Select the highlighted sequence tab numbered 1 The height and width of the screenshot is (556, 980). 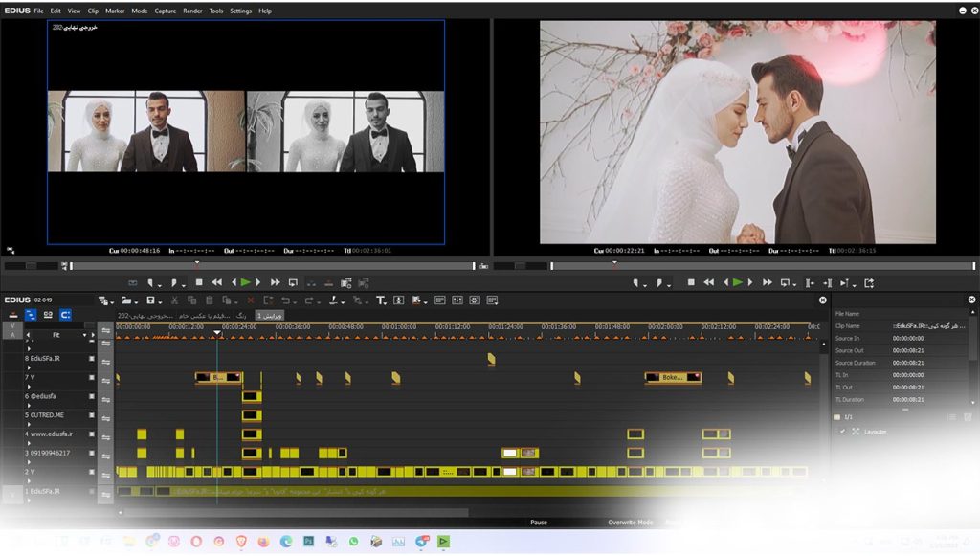pos(270,316)
